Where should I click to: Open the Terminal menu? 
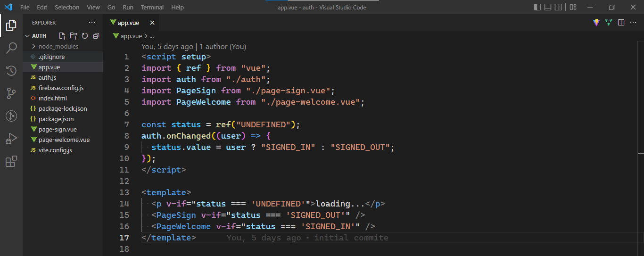click(152, 7)
